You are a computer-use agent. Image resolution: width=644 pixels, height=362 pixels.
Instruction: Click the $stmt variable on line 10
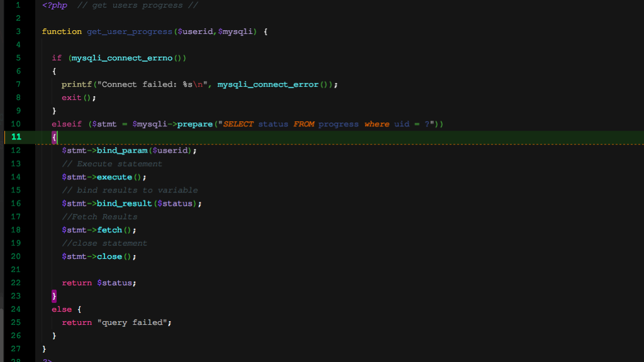[x=104, y=124]
